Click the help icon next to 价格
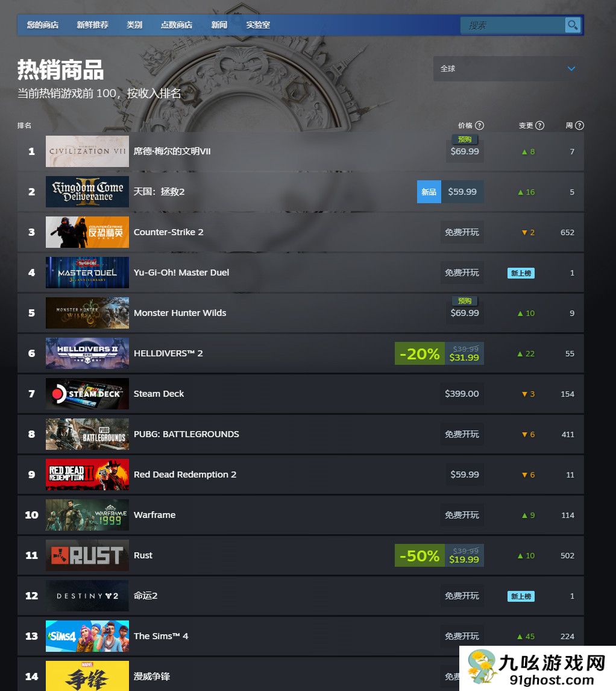This screenshot has height=691, width=616. pos(479,125)
